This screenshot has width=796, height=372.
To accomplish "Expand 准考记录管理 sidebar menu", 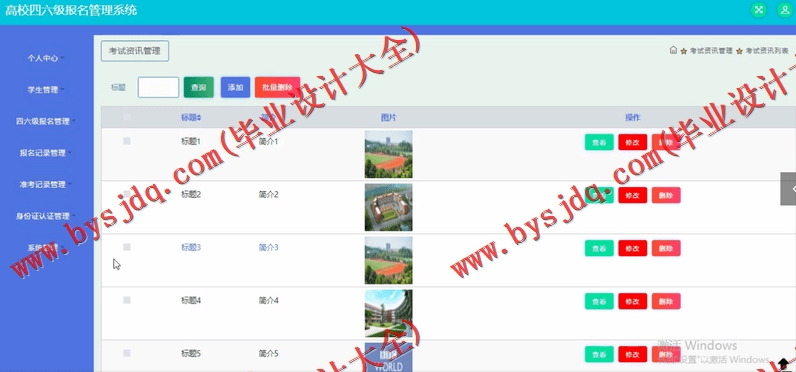I will coord(46,184).
